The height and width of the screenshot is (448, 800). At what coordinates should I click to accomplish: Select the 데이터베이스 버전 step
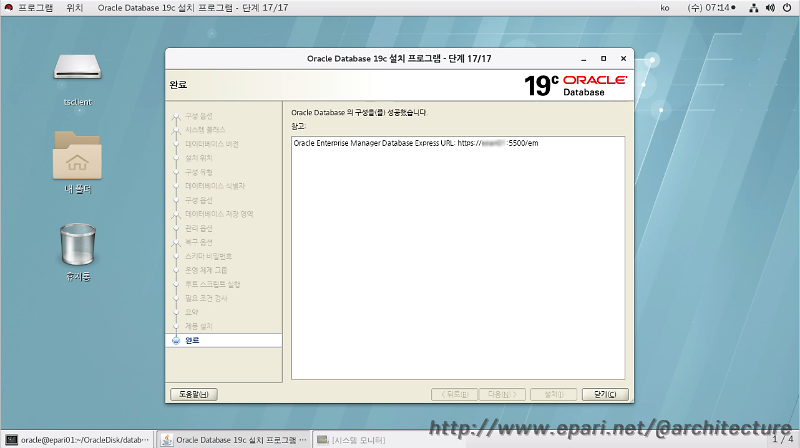pyautogui.click(x=212, y=144)
